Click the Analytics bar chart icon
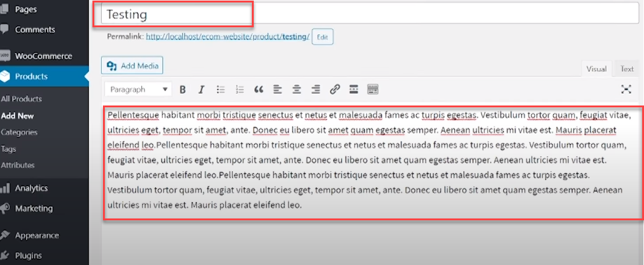The height and width of the screenshot is (265, 644). coord(4,188)
